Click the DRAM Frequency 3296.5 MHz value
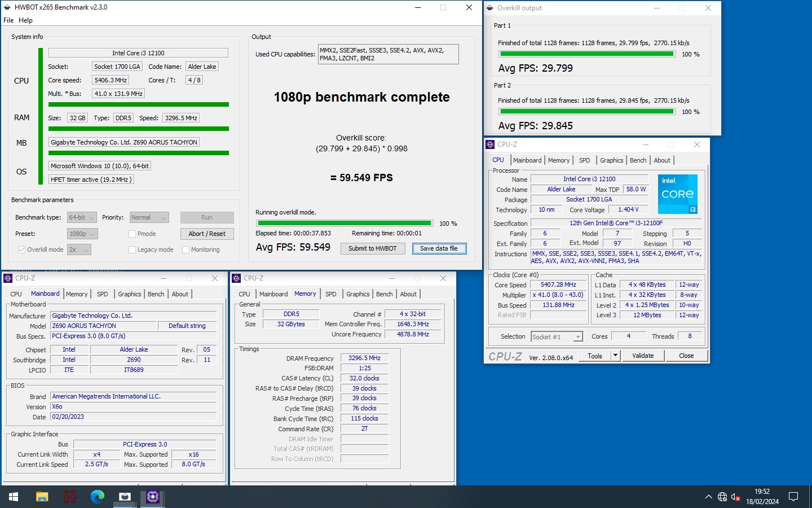The width and height of the screenshot is (812, 508). point(364,358)
